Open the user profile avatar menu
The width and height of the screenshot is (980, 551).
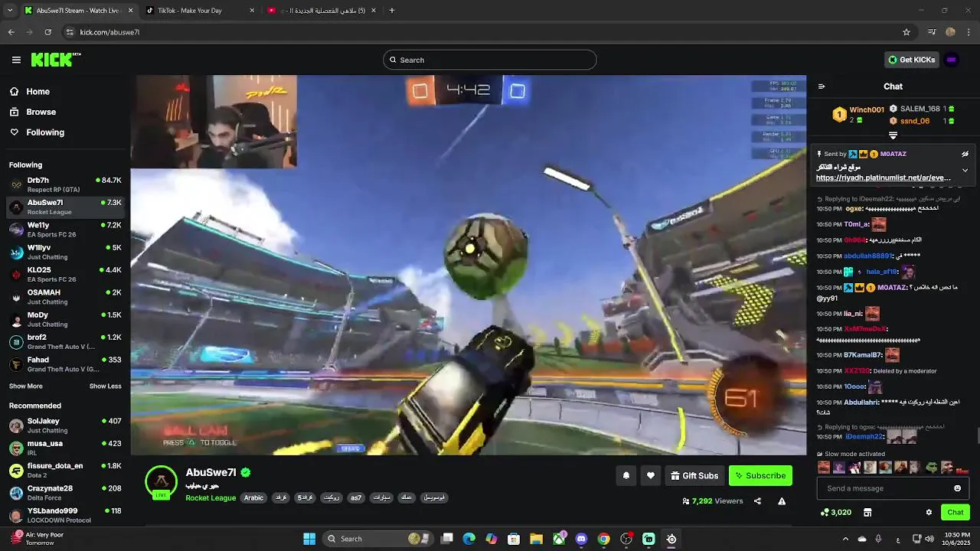click(x=952, y=60)
